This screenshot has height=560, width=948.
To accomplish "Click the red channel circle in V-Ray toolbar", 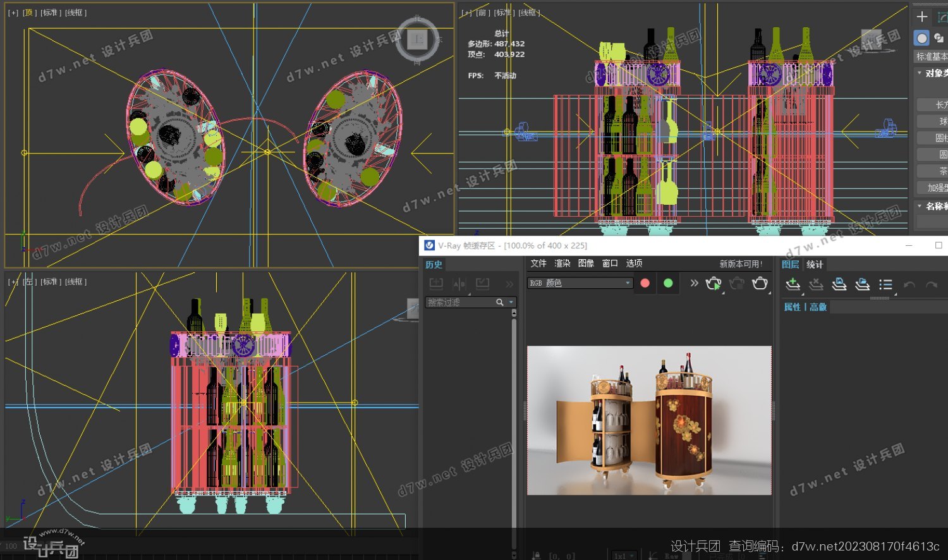I will click(645, 283).
